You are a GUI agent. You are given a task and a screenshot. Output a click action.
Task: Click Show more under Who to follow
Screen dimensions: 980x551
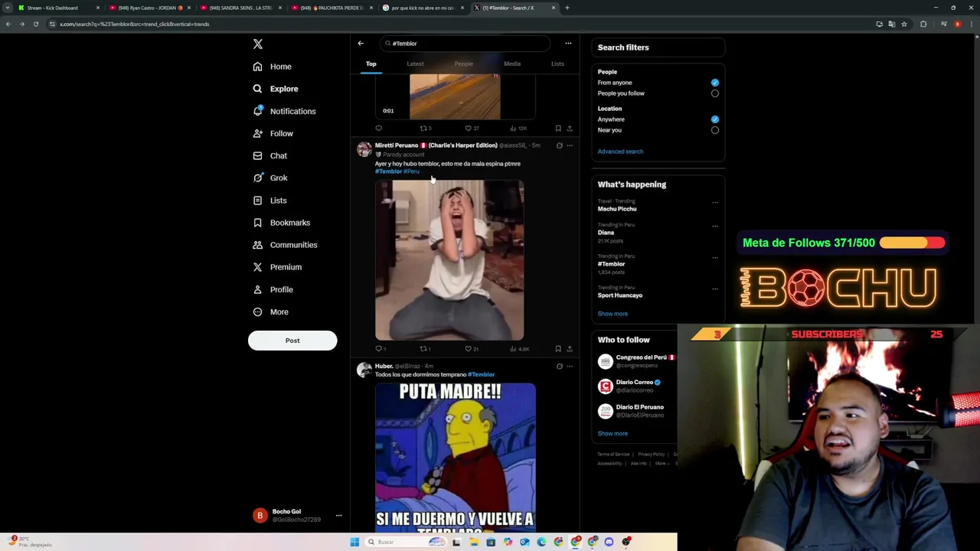(x=612, y=434)
